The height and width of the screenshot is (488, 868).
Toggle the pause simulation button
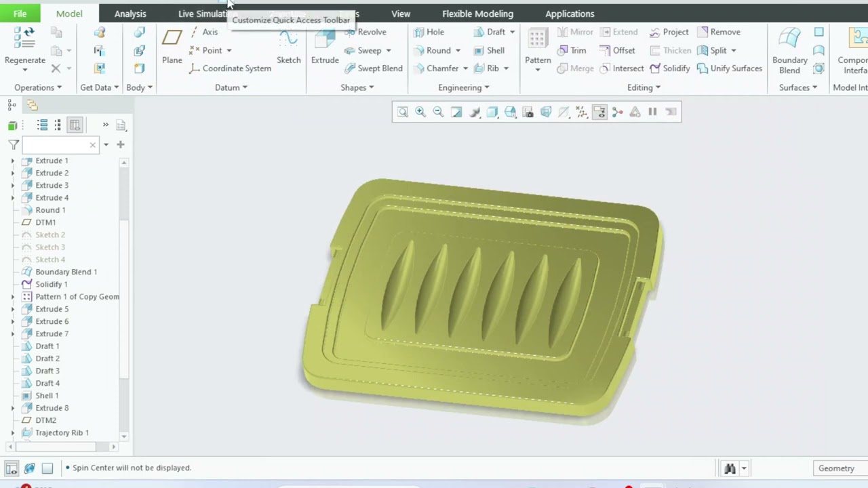(x=652, y=112)
